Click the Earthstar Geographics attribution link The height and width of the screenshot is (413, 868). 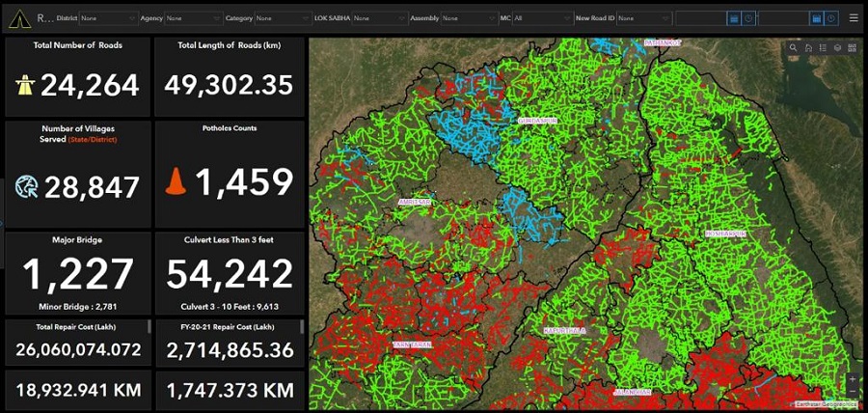pos(827,404)
